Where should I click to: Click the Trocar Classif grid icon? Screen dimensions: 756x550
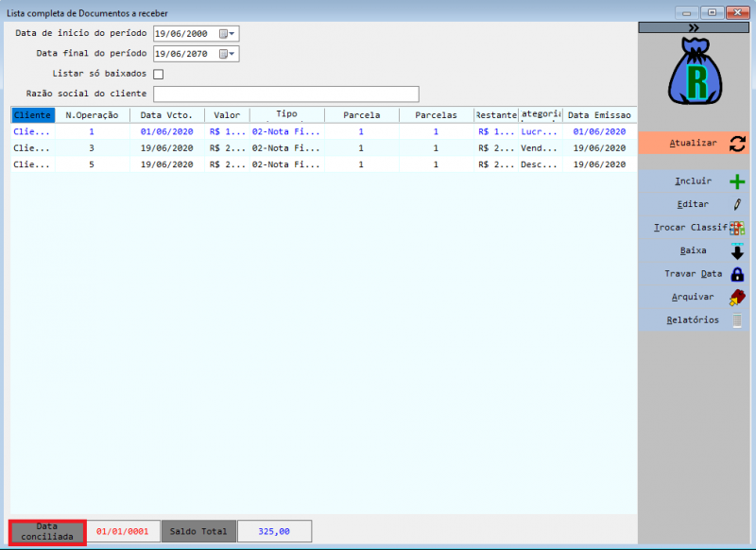pos(737,228)
